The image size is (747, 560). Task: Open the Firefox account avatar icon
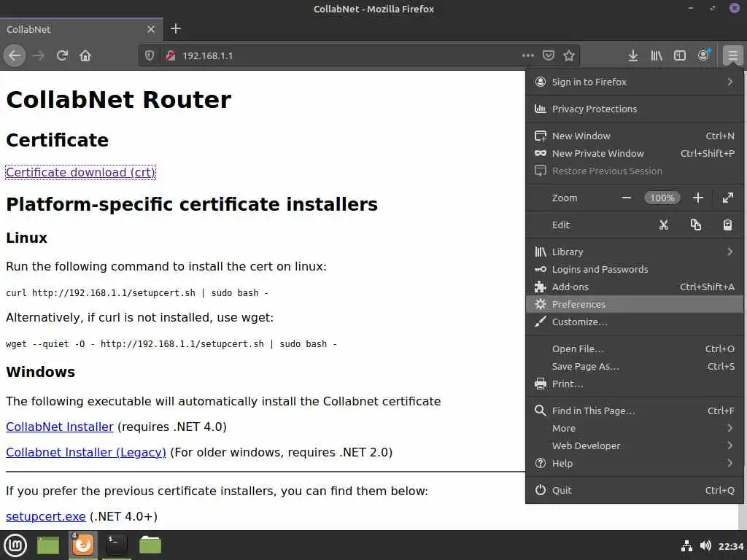point(704,55)
